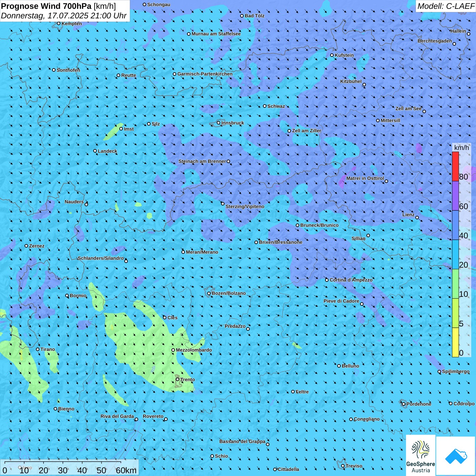Click the 'Predazzo' label
Viewport: 476px width, 476px height.
[x=235, y=326]
